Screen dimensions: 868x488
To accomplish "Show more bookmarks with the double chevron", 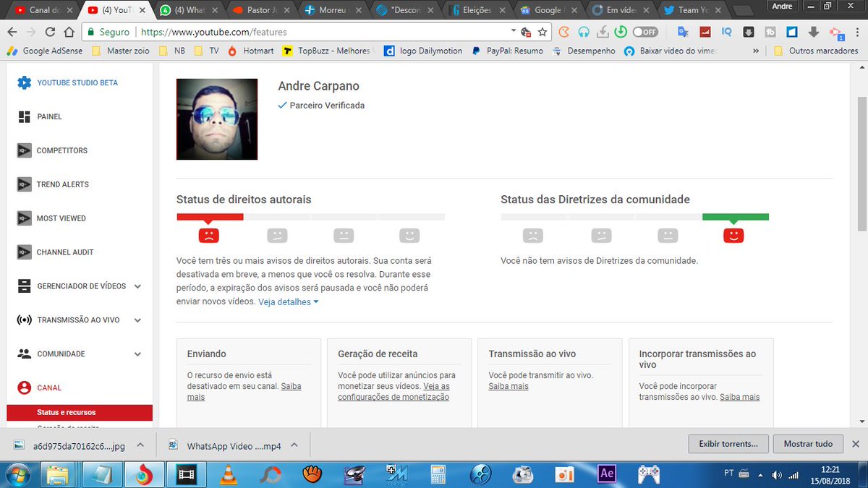I will click(x=756, y=51).
